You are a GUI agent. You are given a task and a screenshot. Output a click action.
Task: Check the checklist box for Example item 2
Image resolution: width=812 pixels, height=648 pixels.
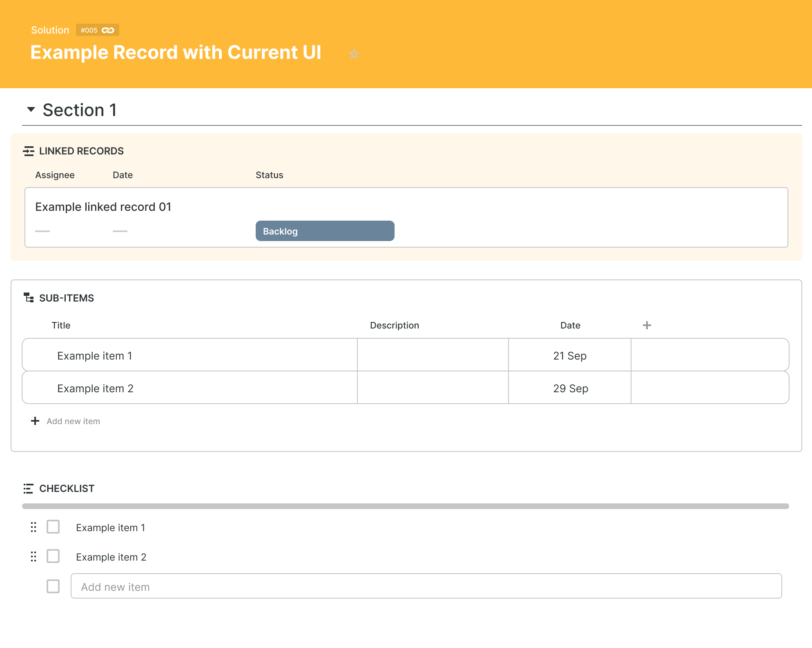[x=53, y=556]
